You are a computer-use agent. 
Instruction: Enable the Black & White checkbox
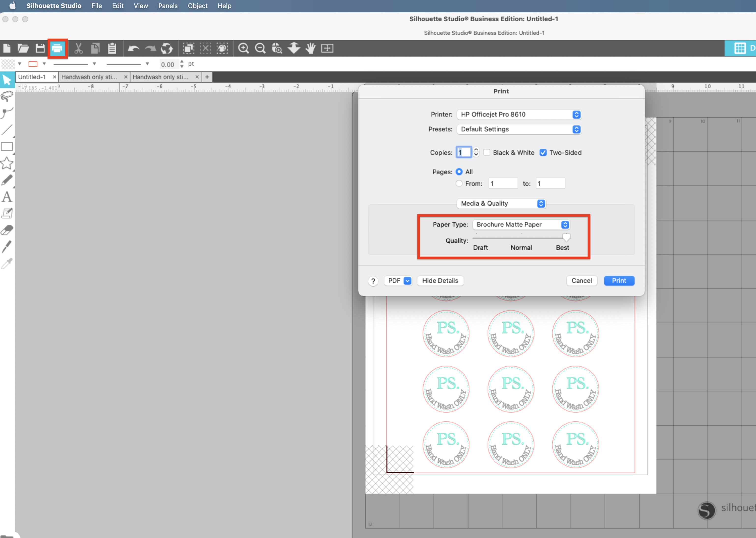tap(486, 153)
